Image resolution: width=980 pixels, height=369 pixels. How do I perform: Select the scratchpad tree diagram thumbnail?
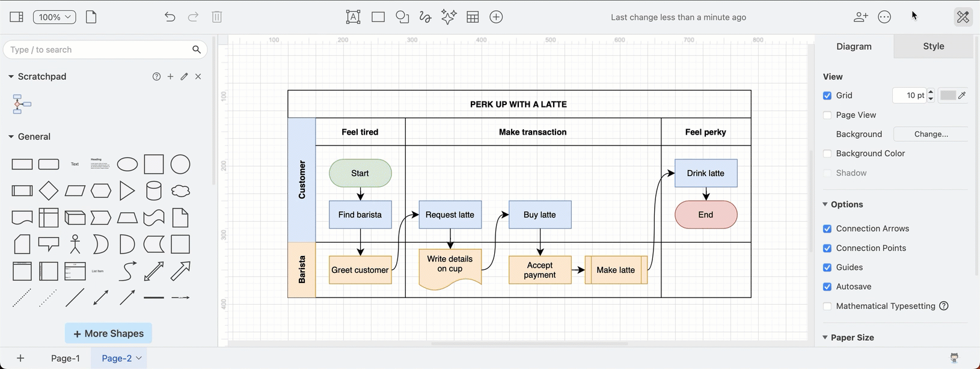tap(22, 104)
